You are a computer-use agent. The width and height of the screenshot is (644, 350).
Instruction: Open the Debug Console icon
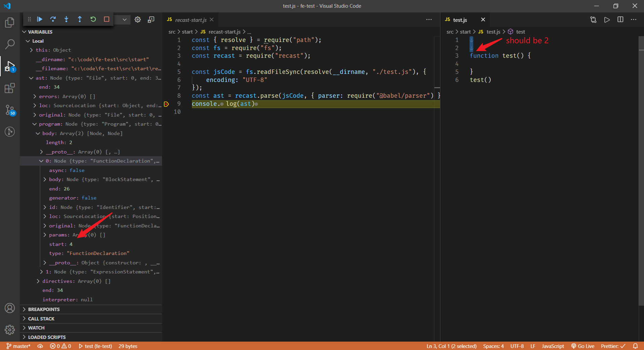coord(151,19)
